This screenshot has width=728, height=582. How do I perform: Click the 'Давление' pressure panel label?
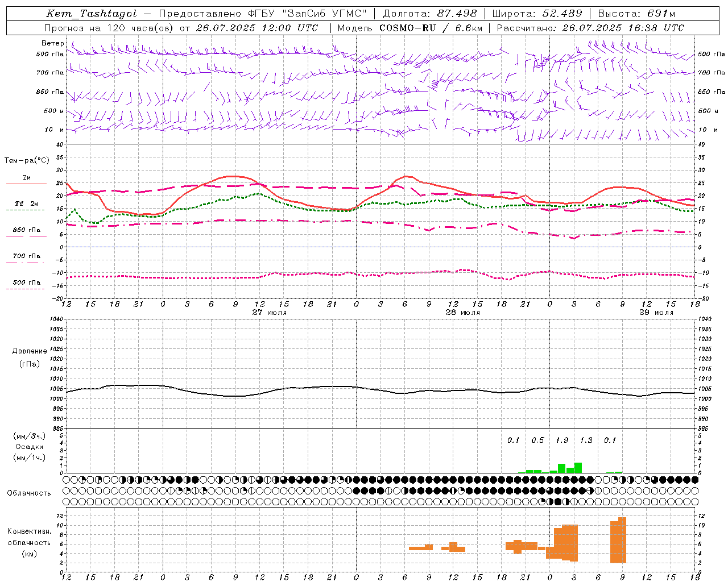[x=30, y=351]
